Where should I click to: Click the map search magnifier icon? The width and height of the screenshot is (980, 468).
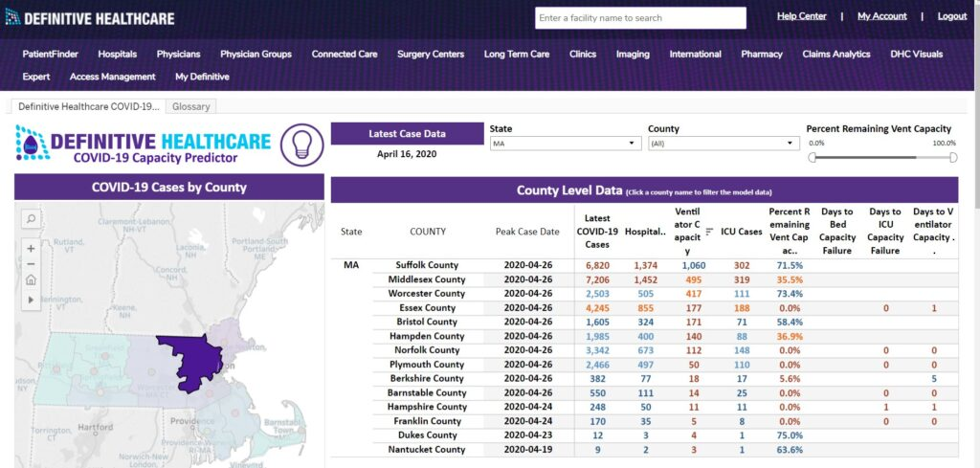31,219
